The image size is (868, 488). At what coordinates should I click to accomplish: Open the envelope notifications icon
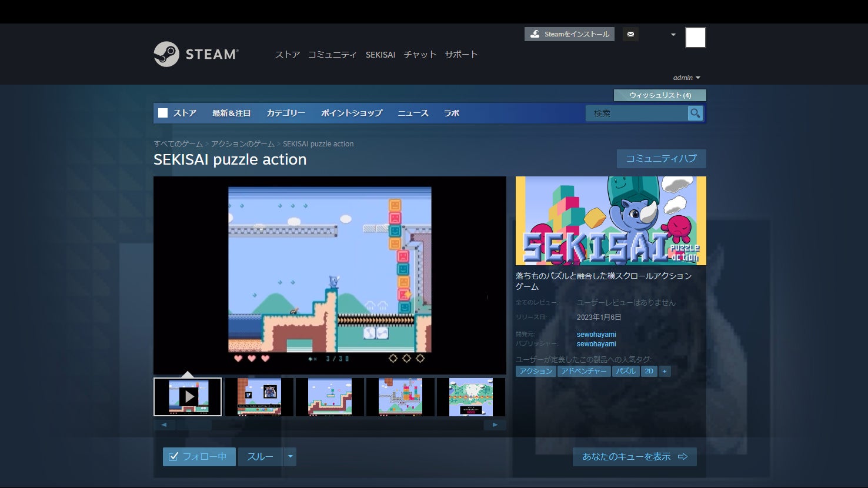click(x=630, y=34)
